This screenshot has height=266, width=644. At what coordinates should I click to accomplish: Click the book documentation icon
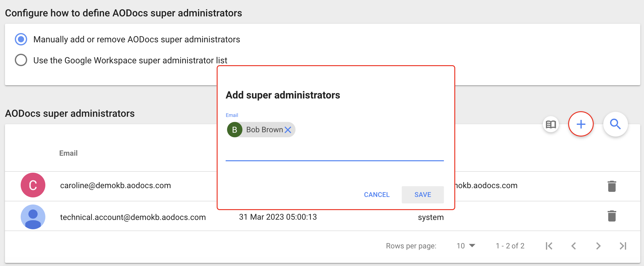point(551,125)
